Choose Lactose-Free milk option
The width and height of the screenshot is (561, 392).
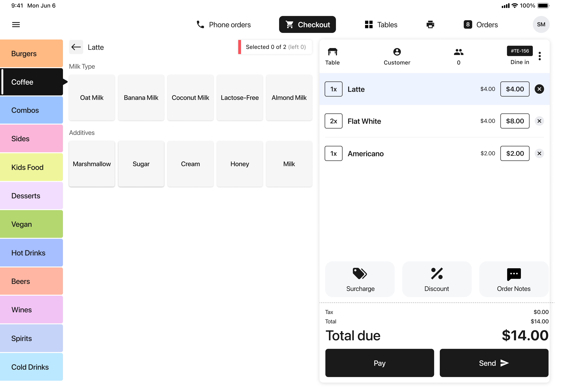pos(240,97)
